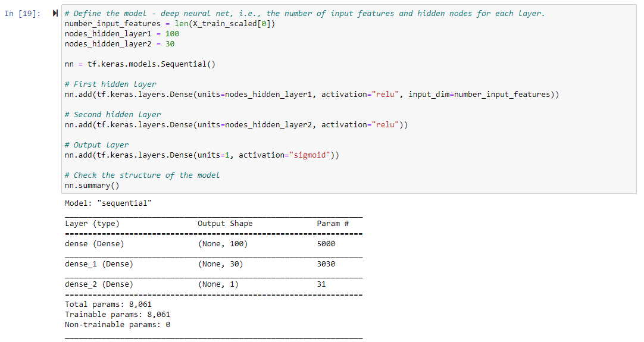Click the value 100 for nodes_hidden_layer1
This screenshot has height=342, width=644.
pos(172,34)
